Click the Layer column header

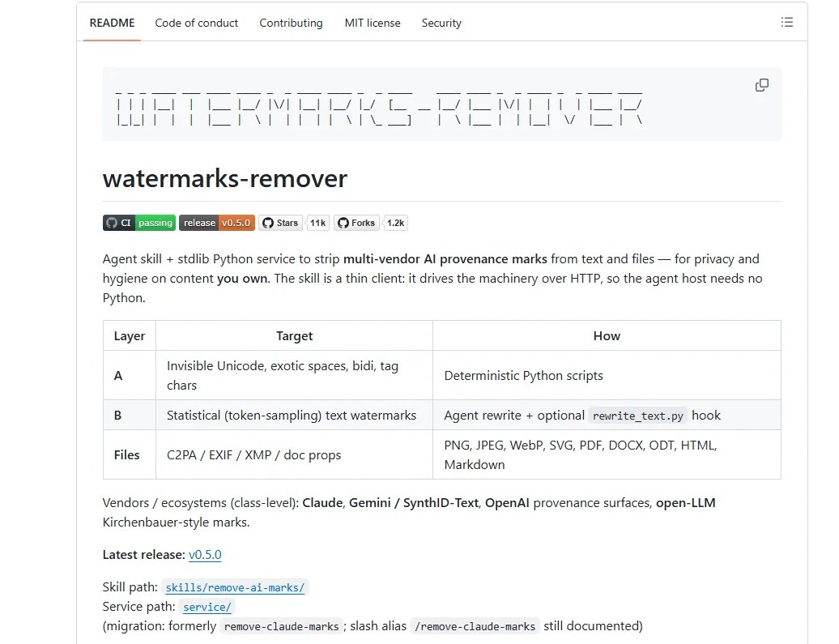[130, 335]
